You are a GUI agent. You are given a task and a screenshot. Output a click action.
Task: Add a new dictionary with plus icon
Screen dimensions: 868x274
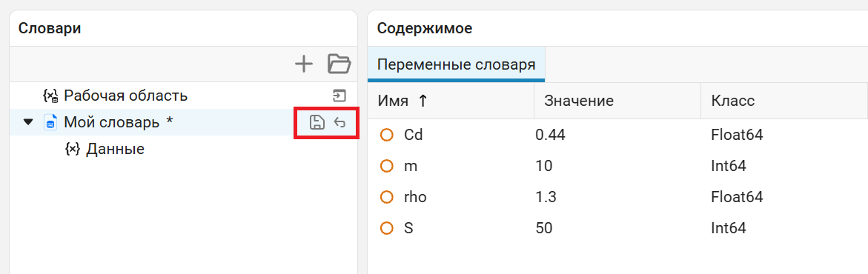[304, 64]
